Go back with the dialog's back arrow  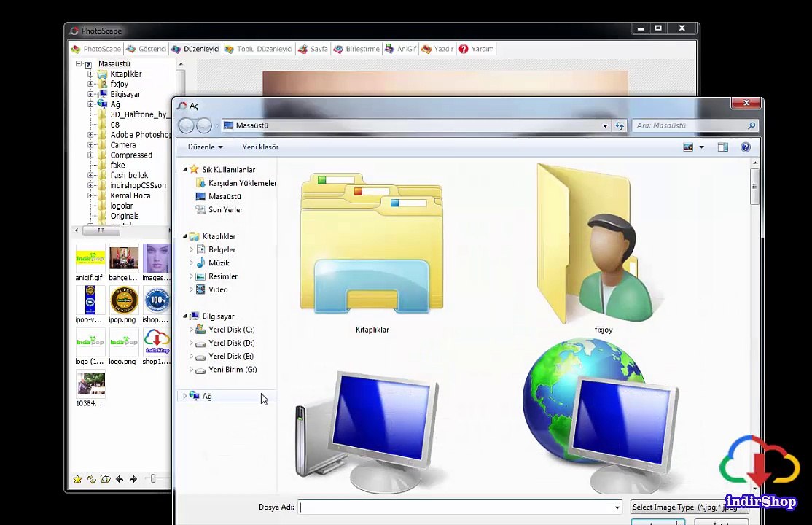pyautogui.click(x=186, y=125)
